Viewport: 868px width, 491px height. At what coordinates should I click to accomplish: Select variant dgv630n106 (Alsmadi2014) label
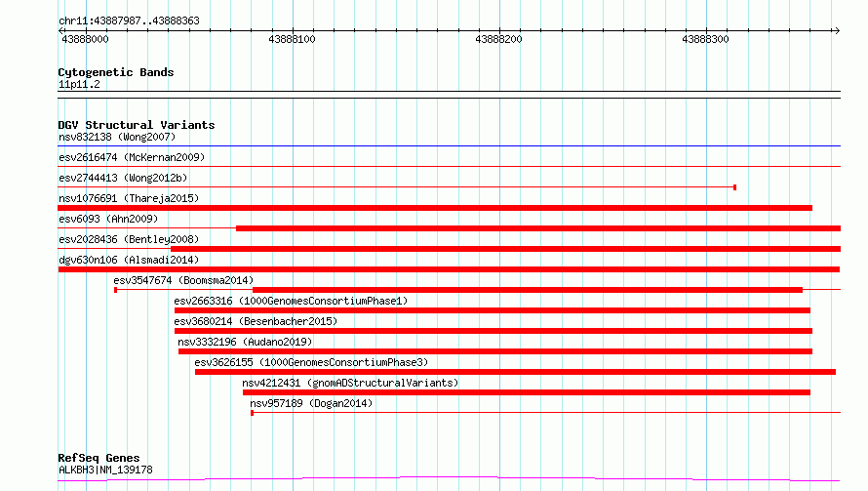coord(129,260)
